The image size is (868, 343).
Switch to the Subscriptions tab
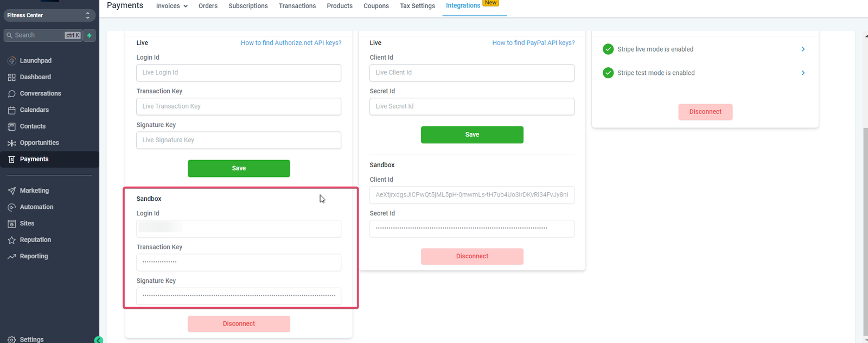[248, 6]
